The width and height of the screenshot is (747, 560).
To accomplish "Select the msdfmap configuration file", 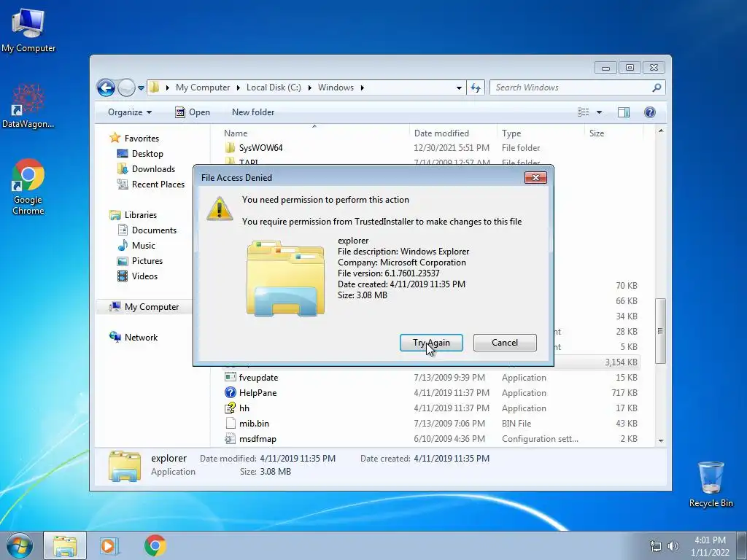I will tap(432, 438).
